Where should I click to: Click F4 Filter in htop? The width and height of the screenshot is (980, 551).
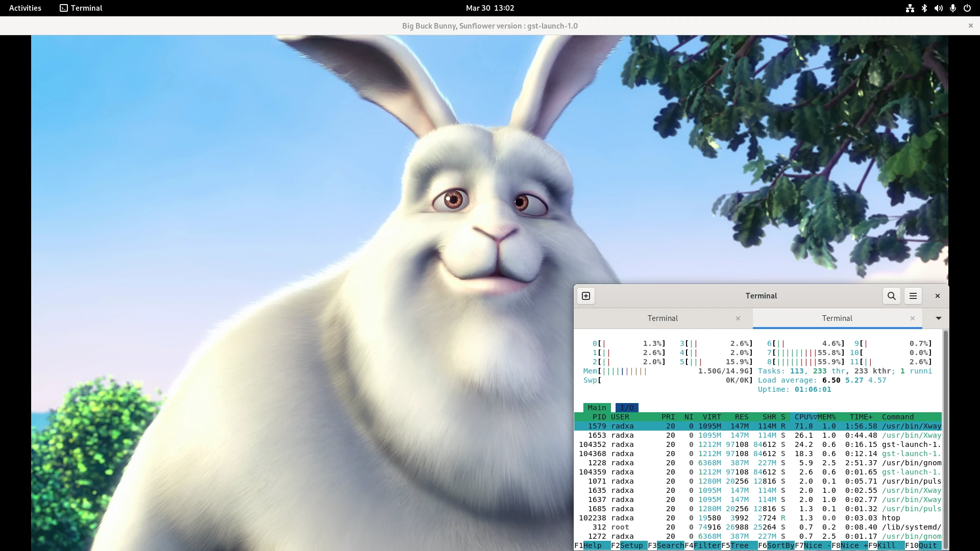point(703,545)
